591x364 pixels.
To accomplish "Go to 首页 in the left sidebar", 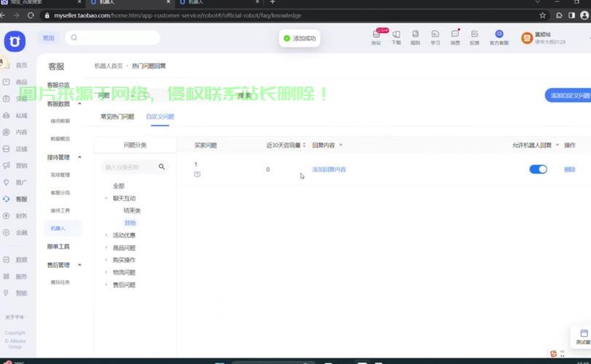I will click(x=16, y=66).
